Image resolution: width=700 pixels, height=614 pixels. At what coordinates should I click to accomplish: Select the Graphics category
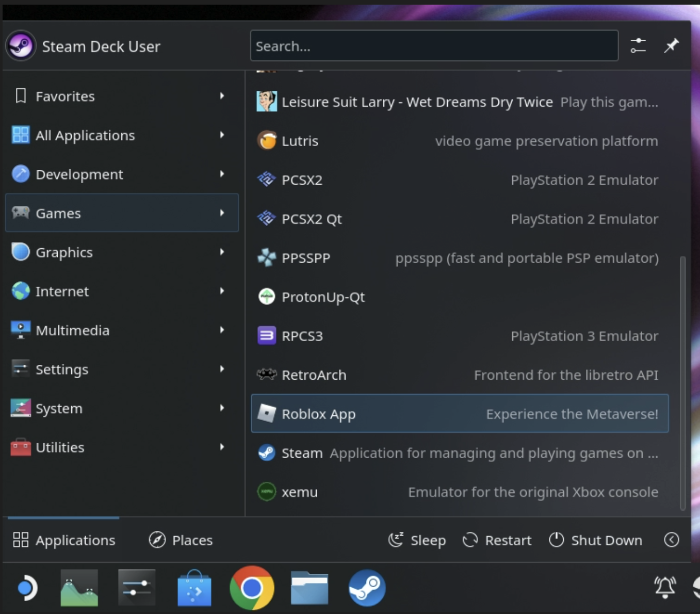click(x=122, y=252)
